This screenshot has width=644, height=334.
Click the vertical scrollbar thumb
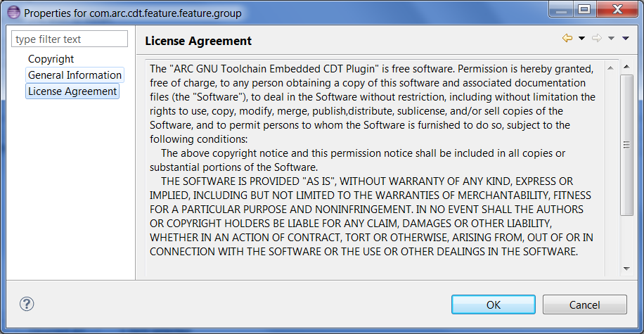(x=626, y=145)
